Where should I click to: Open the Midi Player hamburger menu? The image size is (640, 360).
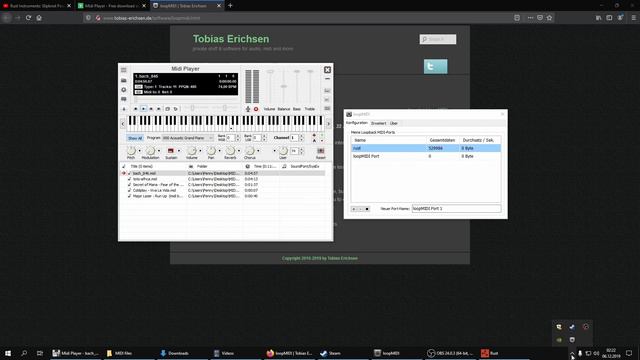coord(124,70)
